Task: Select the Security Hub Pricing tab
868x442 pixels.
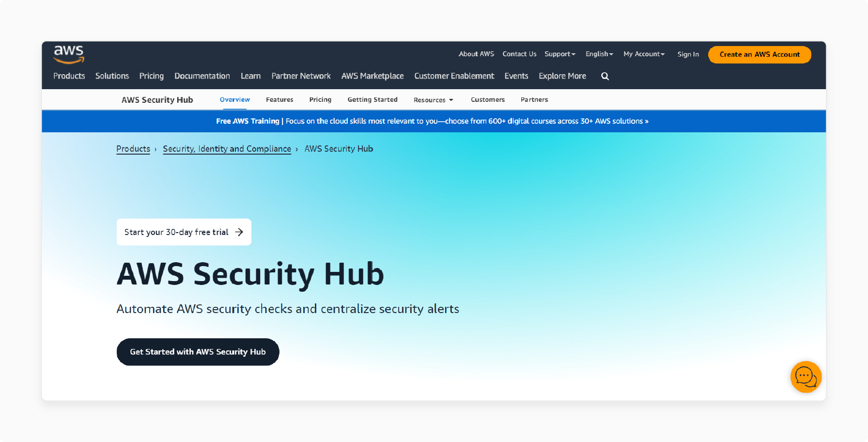Action: [x=320, y=99]
